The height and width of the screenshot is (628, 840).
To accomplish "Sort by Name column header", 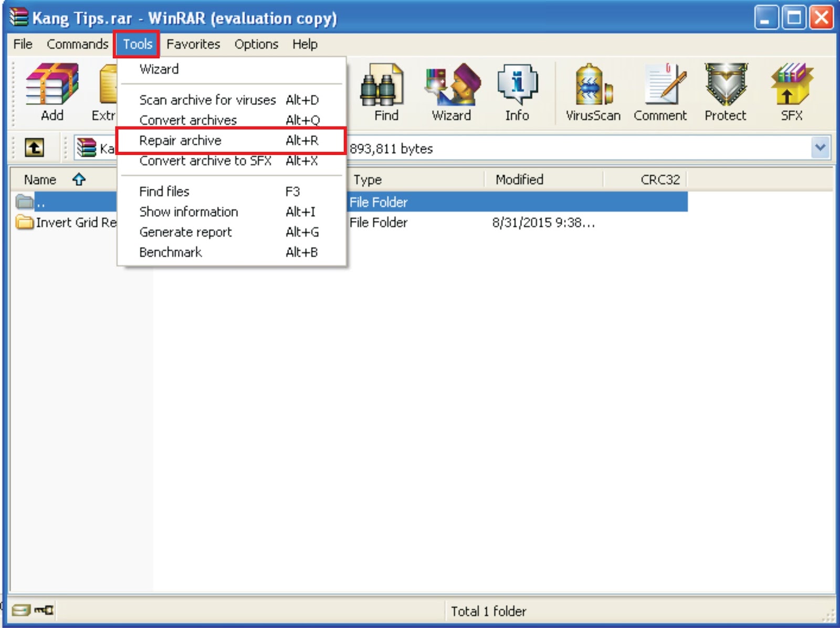I will [x=40, y=179].
